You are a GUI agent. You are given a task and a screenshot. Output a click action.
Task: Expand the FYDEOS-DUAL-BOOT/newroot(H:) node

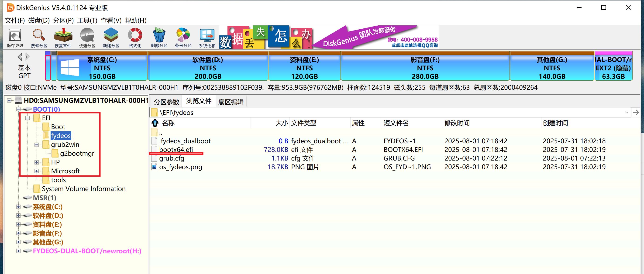tap(18, 251)
